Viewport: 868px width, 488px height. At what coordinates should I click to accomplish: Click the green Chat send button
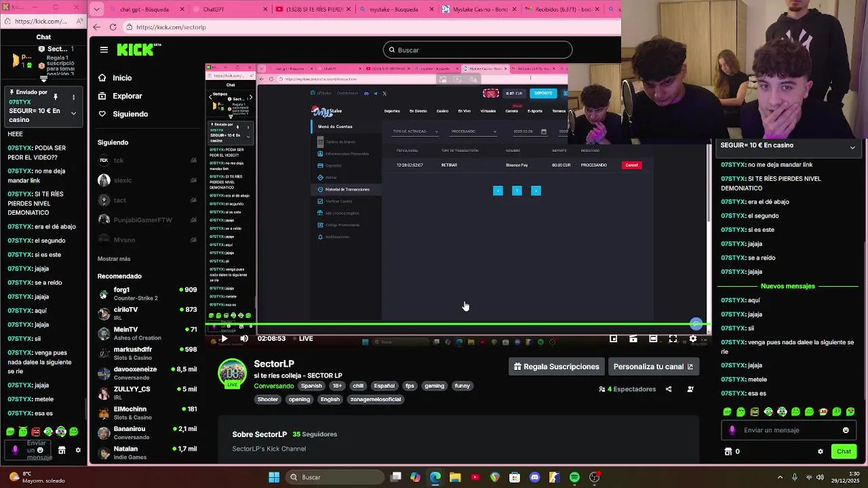tap(844, 451)
